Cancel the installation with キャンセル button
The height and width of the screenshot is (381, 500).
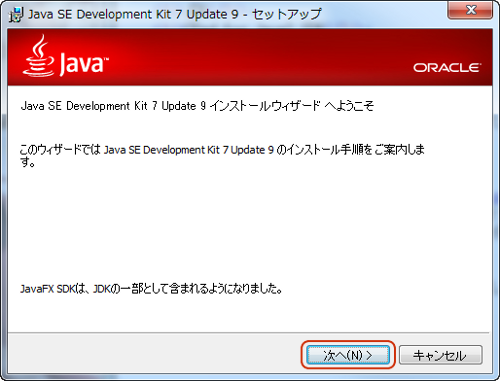click(x=441, y=355)
